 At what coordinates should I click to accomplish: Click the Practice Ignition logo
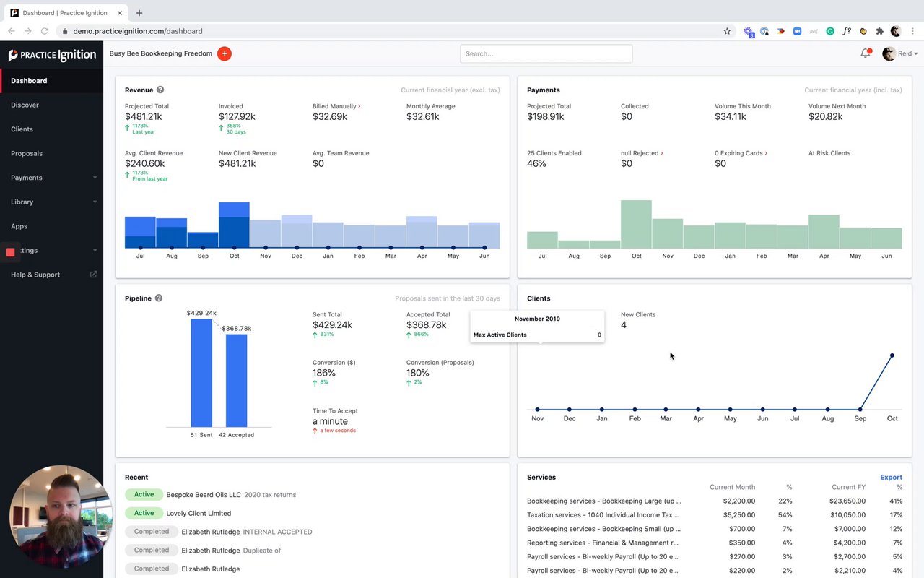tap(52, 55)
